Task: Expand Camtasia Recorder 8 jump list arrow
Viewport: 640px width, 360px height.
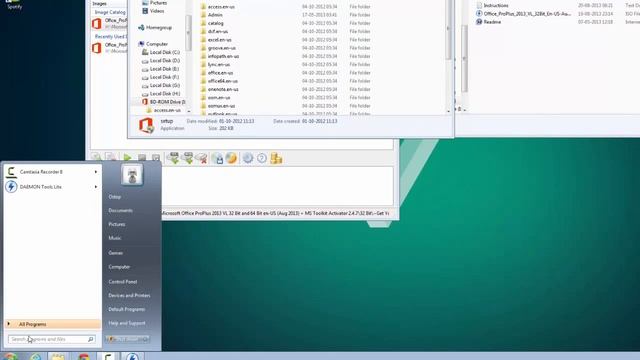Action: coord(96,172)
